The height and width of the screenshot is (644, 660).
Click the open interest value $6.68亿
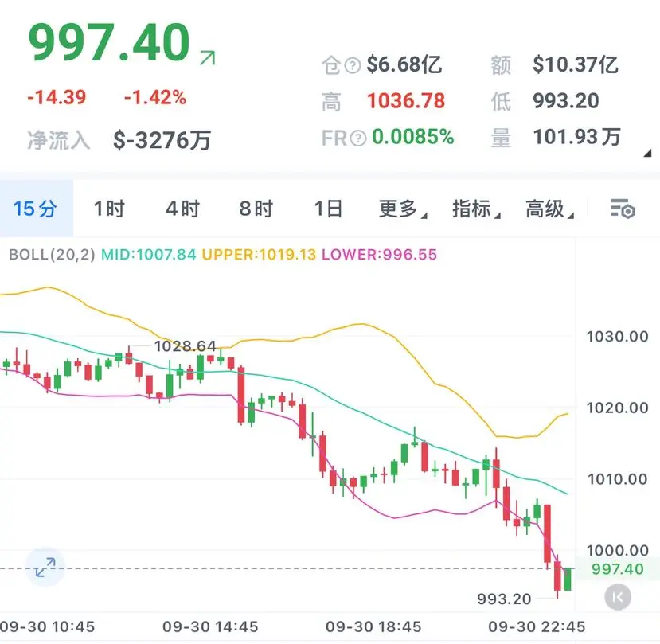coord(404,64)
